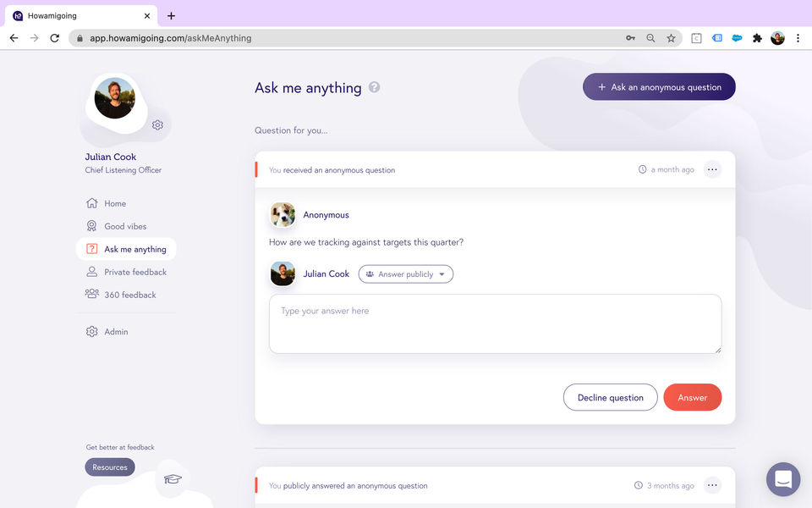Open Good vibes in the sidebar
This screenshot has width=812, height=508.
pyautogui.click(x=126, y=226)
